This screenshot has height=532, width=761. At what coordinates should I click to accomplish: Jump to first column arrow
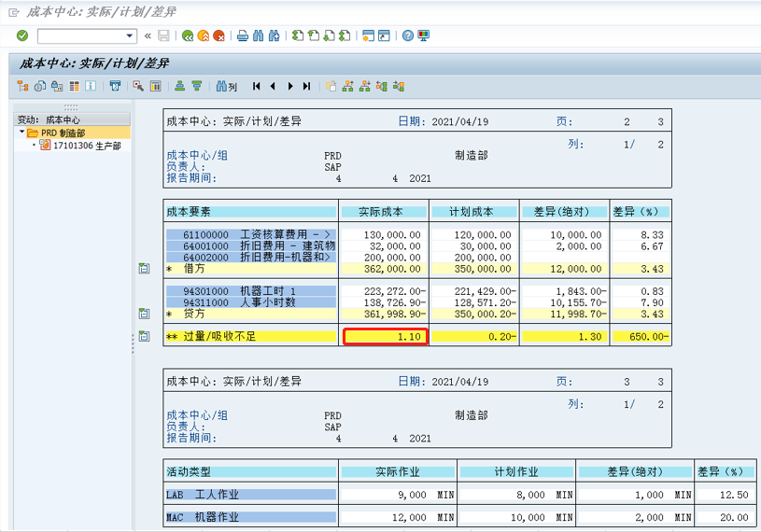click(256, 86)
